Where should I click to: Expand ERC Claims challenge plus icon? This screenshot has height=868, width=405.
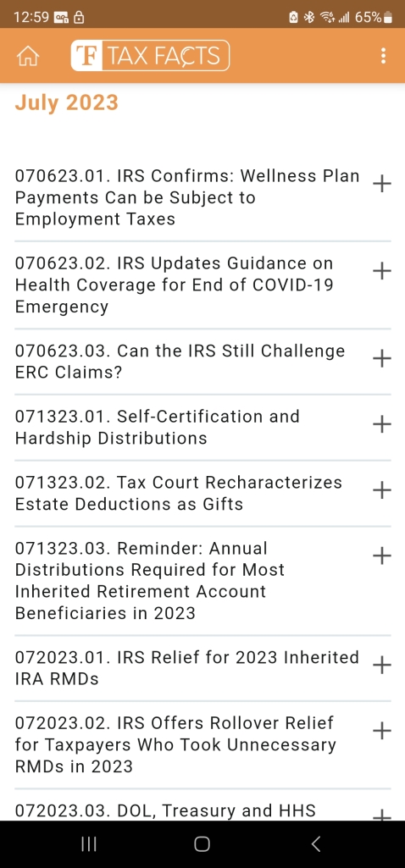(x=382, y=359)
